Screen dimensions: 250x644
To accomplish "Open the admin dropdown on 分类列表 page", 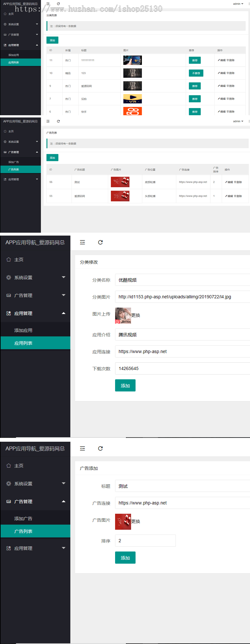I will click(x=238, y=4).
